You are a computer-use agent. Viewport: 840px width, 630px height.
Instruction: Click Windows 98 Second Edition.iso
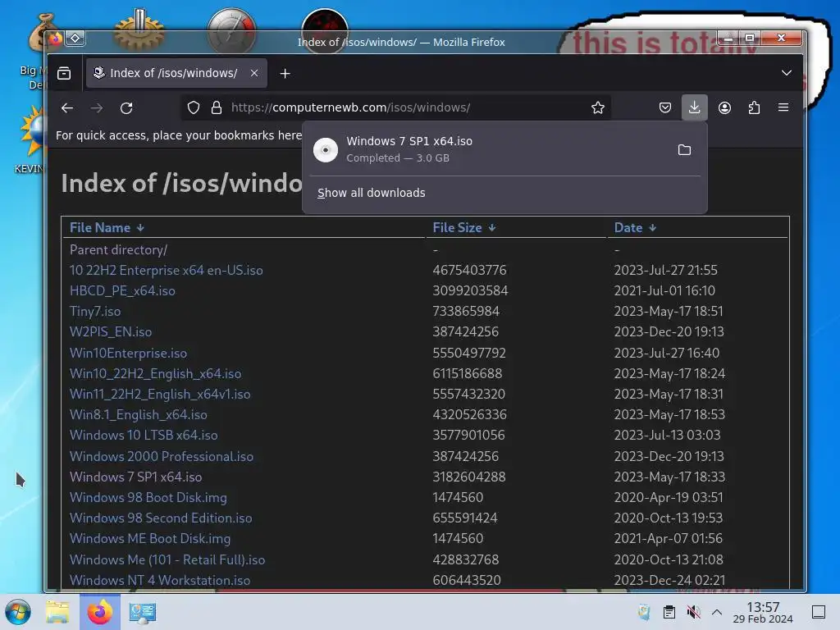[161, 518]
